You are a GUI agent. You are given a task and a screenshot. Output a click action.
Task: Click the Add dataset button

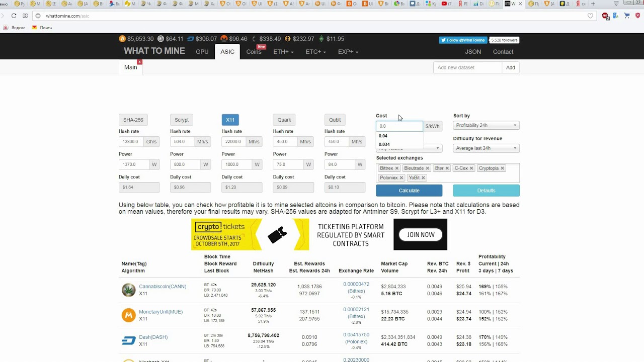[511, 67]
